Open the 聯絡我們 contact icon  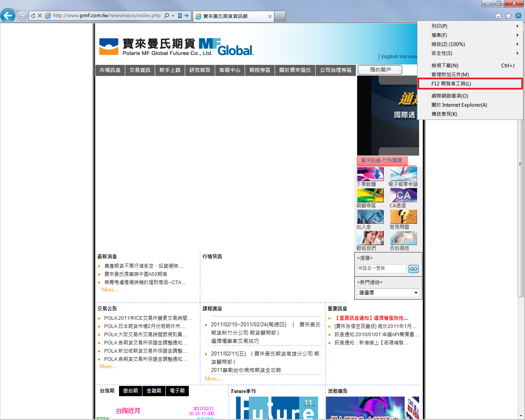(370, 238)
